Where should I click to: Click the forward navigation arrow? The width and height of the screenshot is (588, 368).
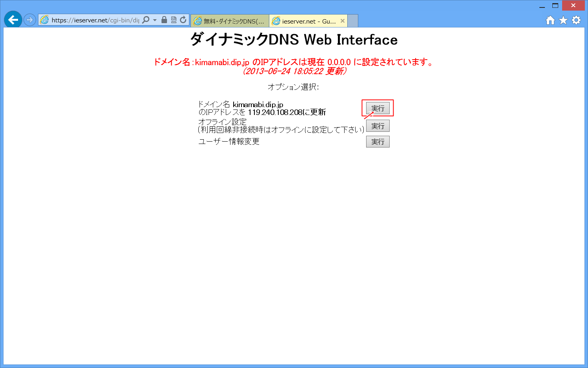point(30,19)
